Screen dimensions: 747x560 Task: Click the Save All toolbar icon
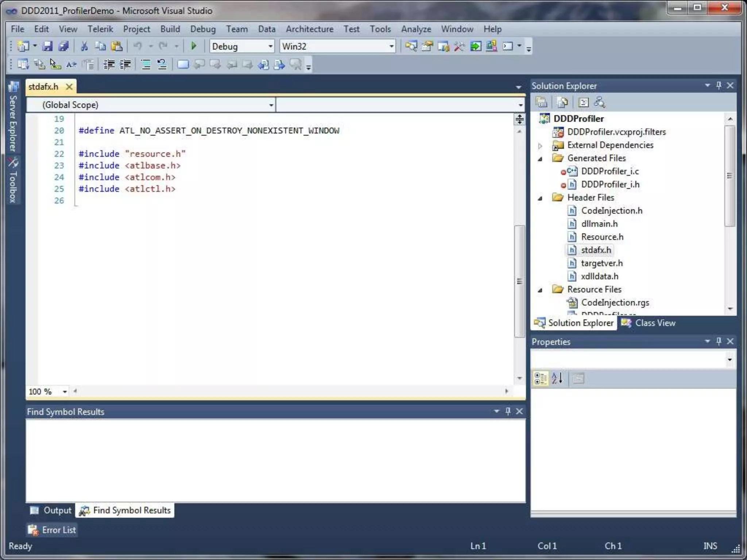tap(64, 46)
